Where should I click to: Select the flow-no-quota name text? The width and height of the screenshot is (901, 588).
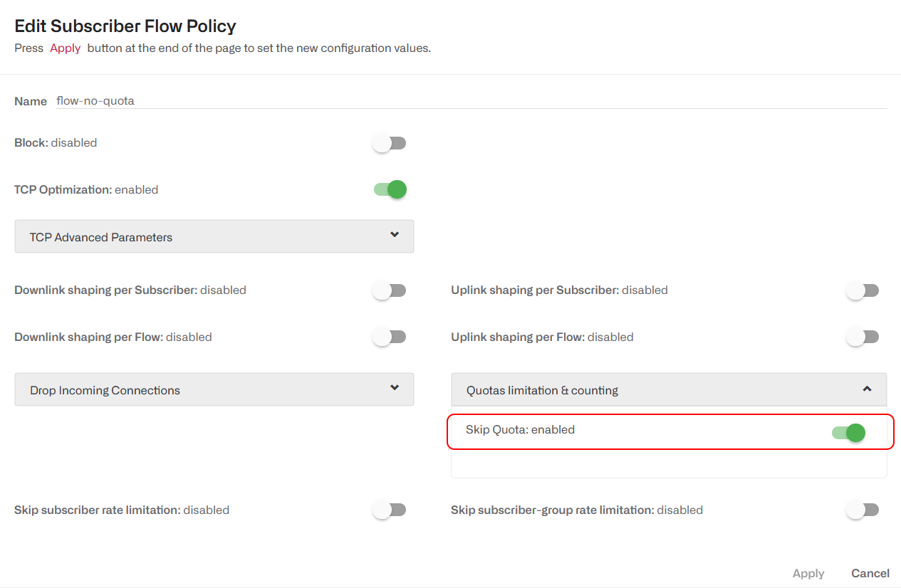(x=95, y=100)
